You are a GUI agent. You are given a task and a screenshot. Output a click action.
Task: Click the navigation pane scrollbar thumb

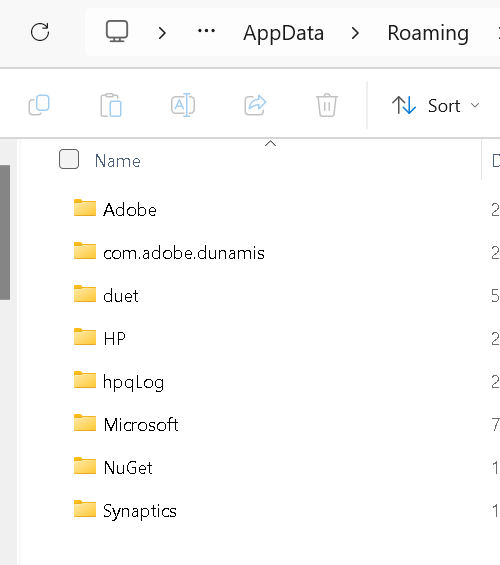click(x=5, y=232)
